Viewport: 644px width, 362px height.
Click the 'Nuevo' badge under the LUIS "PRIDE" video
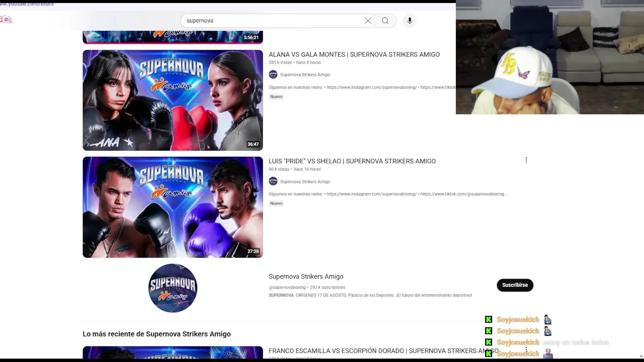pyautogui.click(x=276, y=203)
